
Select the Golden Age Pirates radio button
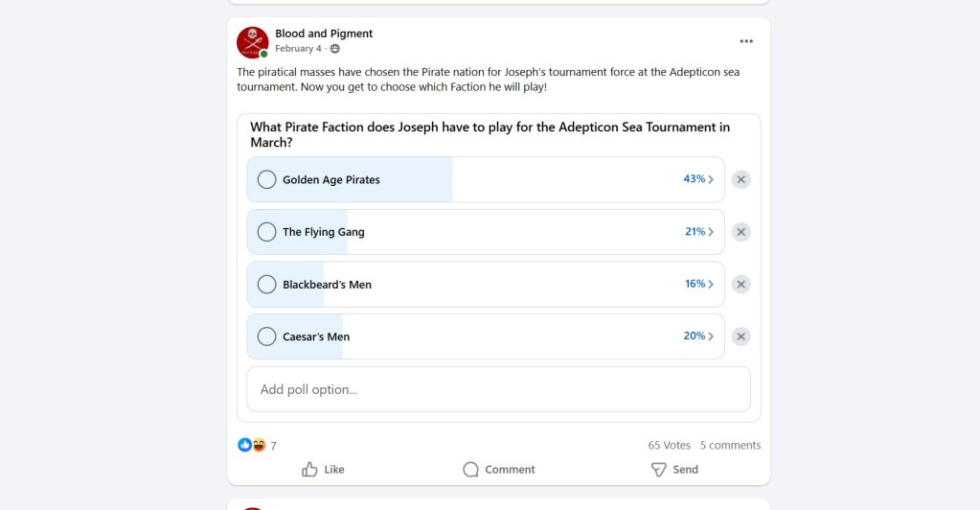pyautogui.click(x=266, y=179)
